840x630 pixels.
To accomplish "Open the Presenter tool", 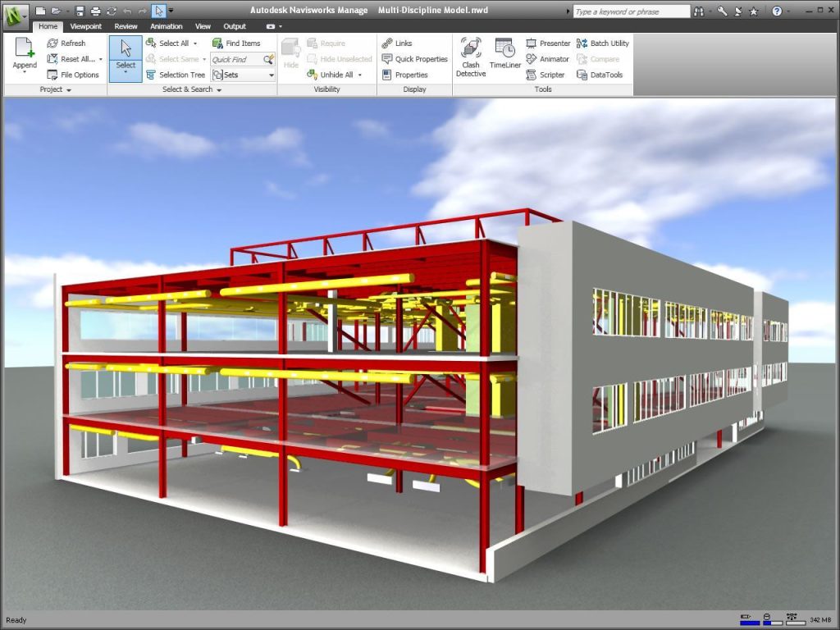I will (x=548, y=43).
